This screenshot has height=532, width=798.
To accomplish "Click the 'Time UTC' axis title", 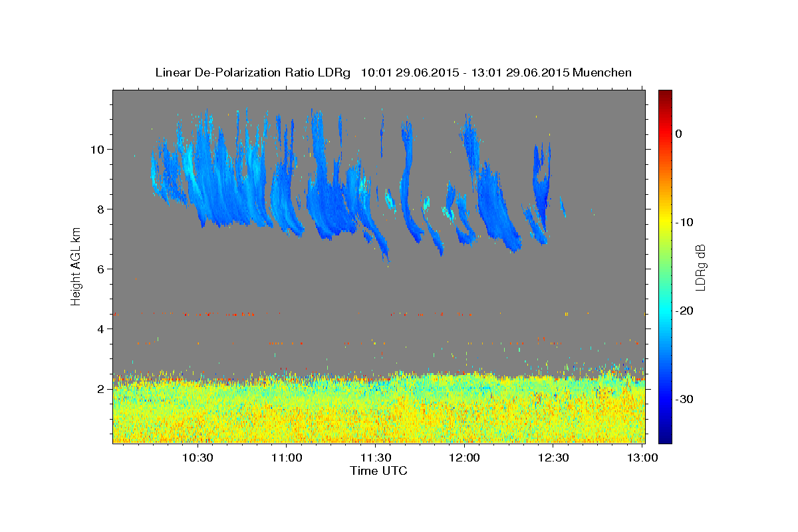I will [378, 471].
